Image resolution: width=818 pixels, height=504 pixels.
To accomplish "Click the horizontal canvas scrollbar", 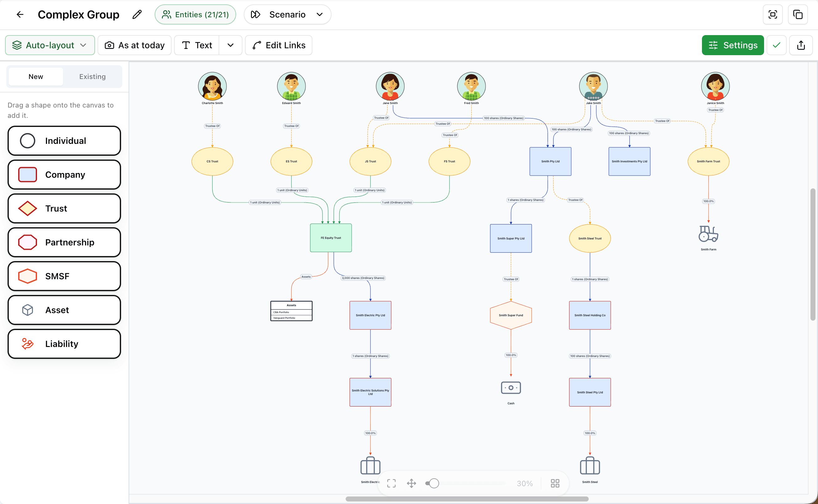I will [467, 499].
